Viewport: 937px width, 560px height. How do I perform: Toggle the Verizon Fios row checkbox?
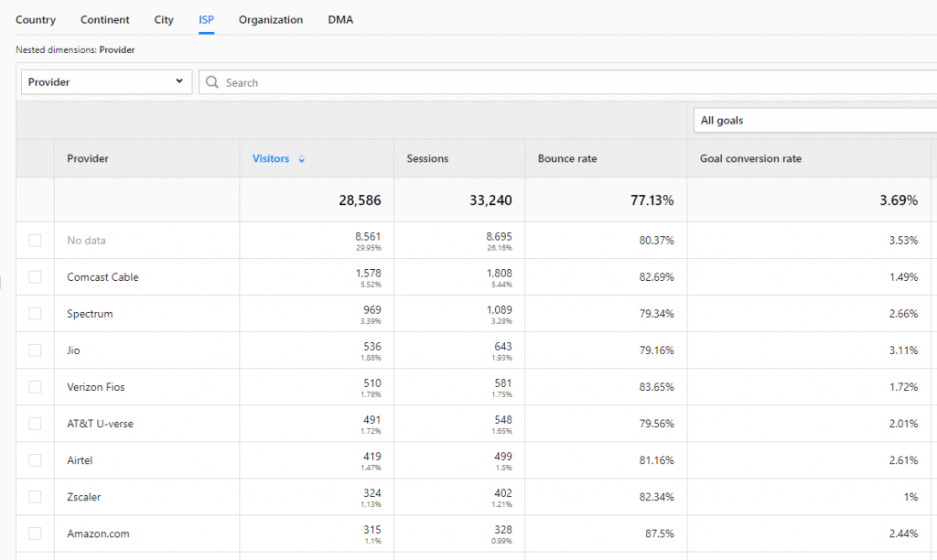point(35,387)
